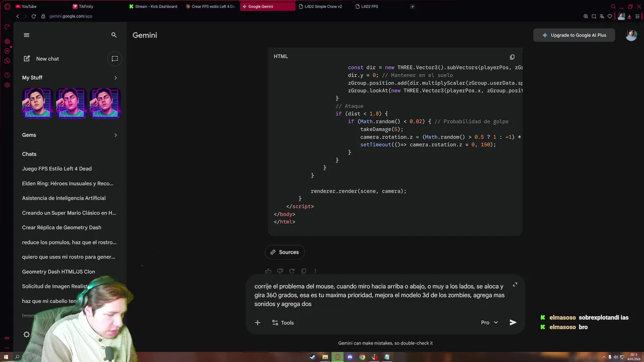The width and height of the screenshot is (644, 362).
Task: Open chat Creando un Super Mario Clásico
Action: 69,213
